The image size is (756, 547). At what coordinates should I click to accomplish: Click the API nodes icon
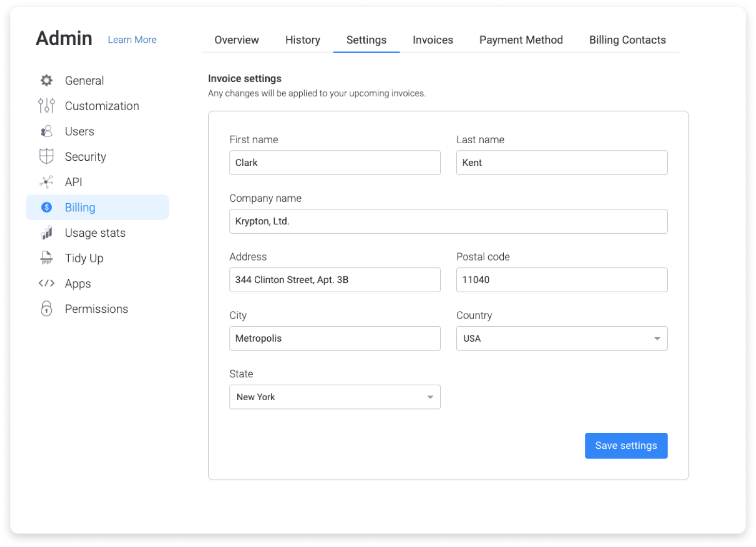coord(47,182)
